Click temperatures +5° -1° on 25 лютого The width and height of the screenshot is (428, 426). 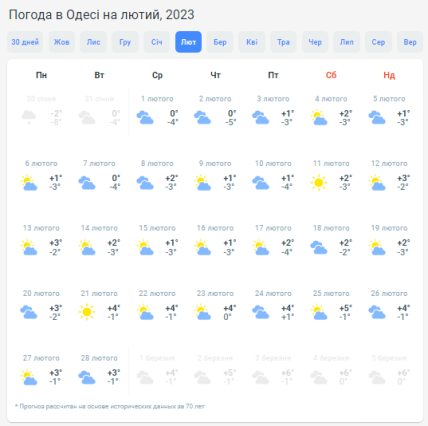click(x=345, y=312)
